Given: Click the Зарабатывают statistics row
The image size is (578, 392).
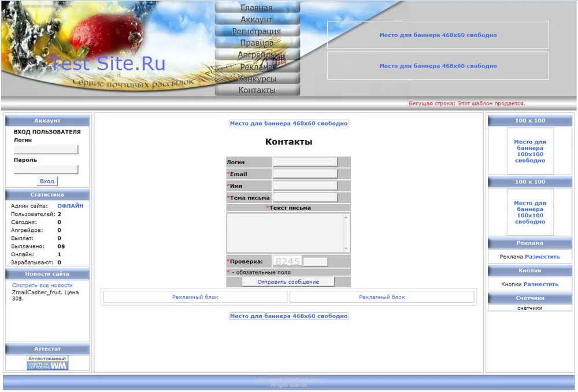Looking at the screenshot, I should [47, 262].
